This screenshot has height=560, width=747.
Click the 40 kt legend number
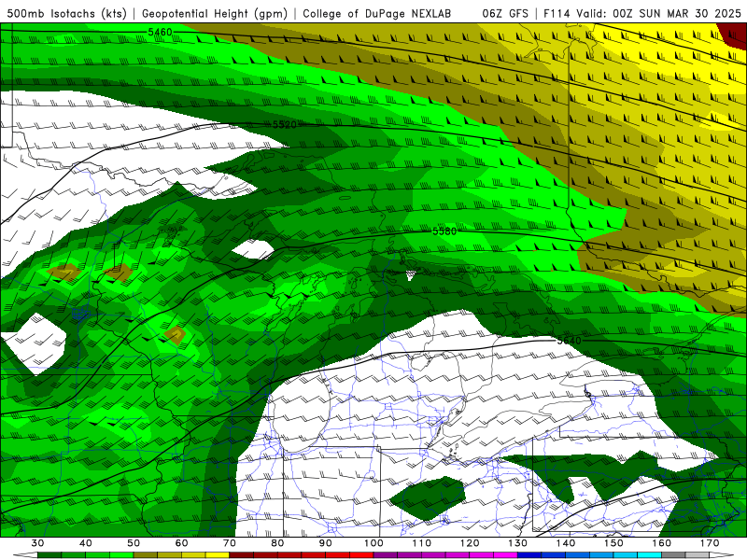pyautogui.click(x=85, y=543)
